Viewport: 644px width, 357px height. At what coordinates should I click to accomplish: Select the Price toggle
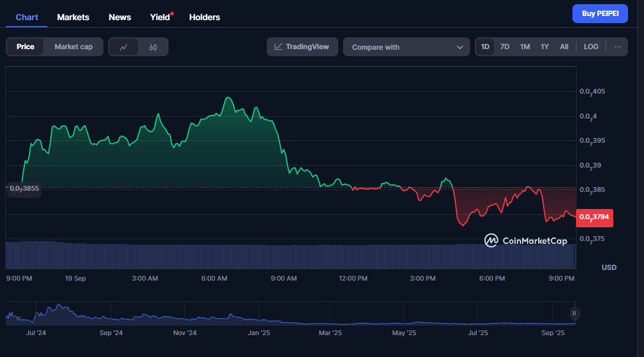coord(25,47)
